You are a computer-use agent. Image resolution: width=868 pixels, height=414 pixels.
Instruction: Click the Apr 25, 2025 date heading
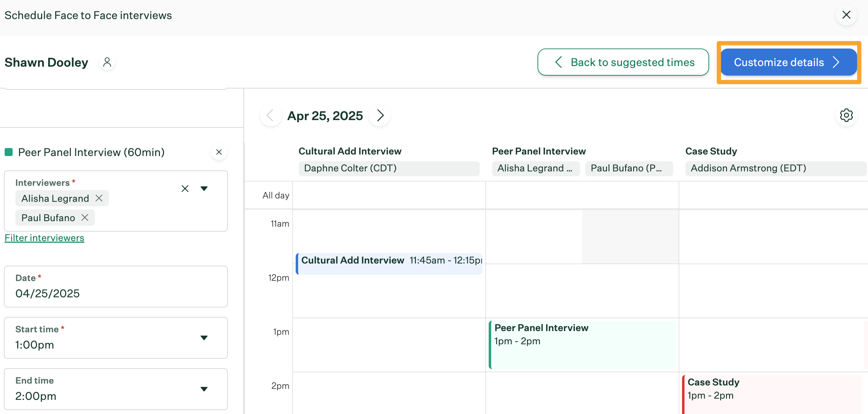(x=325, y=116)
